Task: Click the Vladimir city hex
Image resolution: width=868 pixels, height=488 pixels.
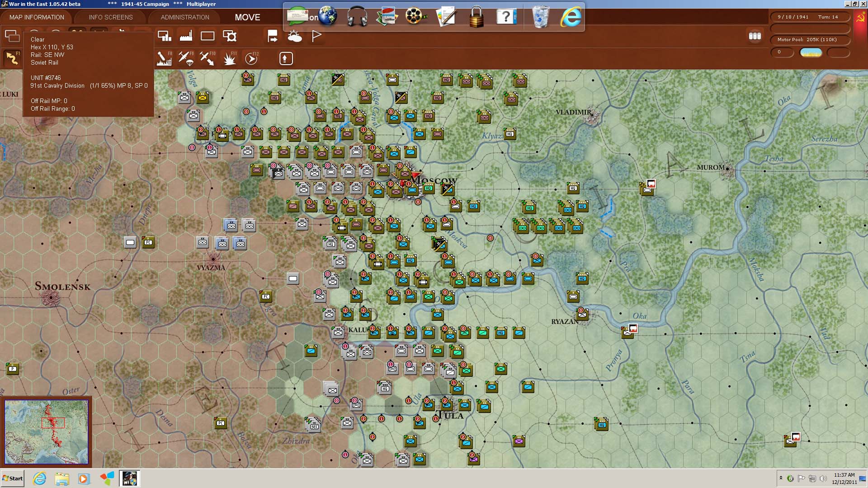Action: (x=592, y=115)
